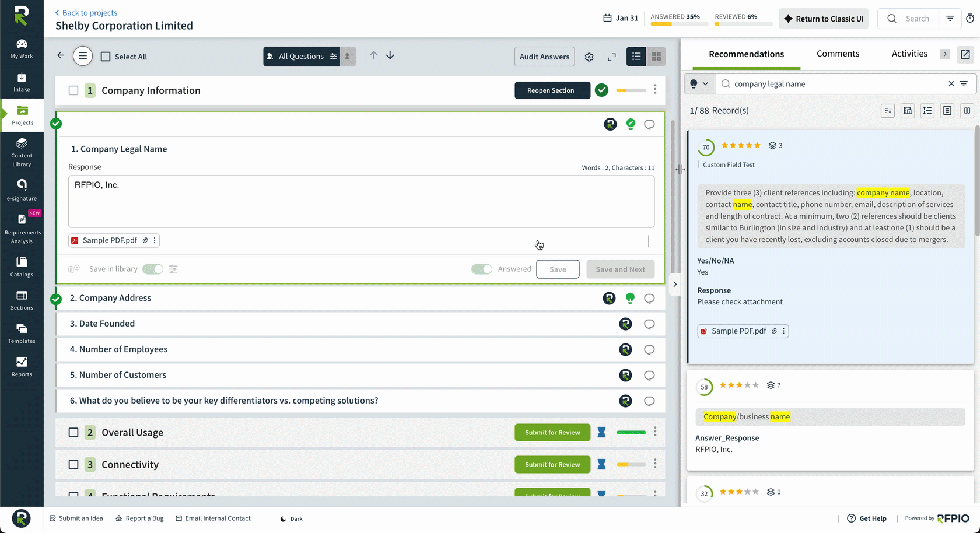Switch to the Activities tab
The width and height of the screenshot is (980, 533).
click(909, 54)
